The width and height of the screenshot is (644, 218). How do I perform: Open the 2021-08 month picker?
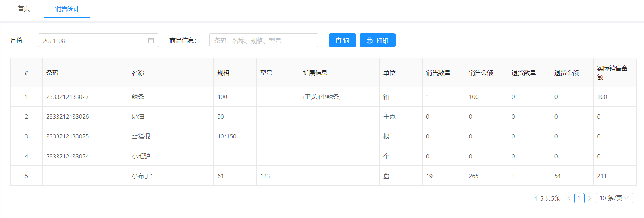click(x=93, y=41)
